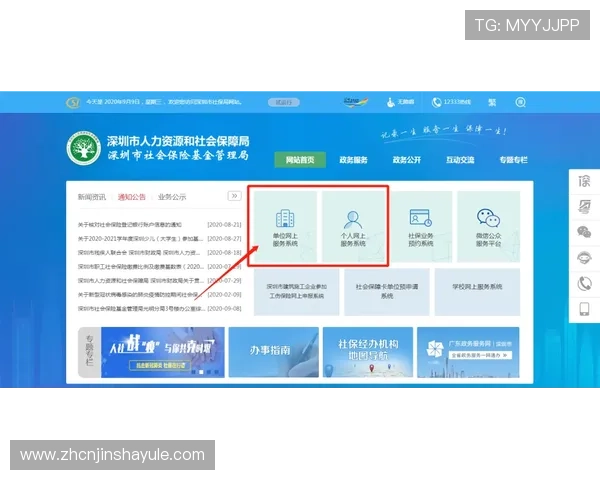The height and width of the screenshot is (480, 600).
Task: Open the notice dated 2020-02-09
Action: 160,294
